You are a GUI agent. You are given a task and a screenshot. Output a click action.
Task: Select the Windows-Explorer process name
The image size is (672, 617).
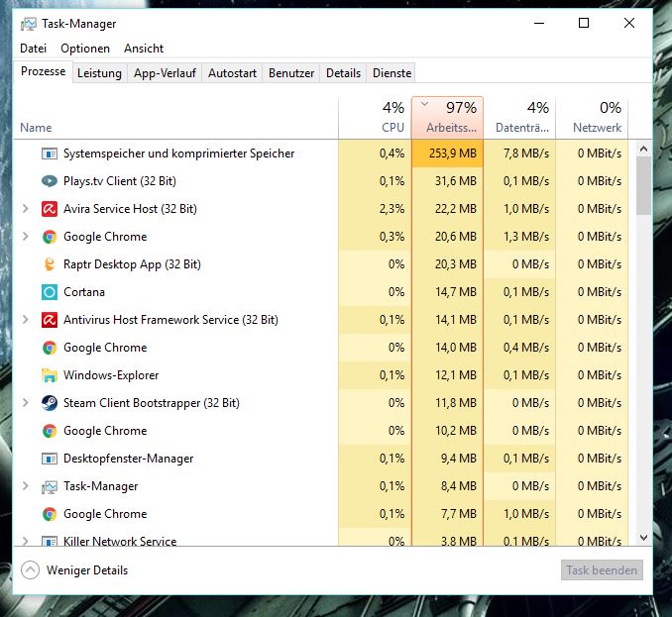[111, 375]
